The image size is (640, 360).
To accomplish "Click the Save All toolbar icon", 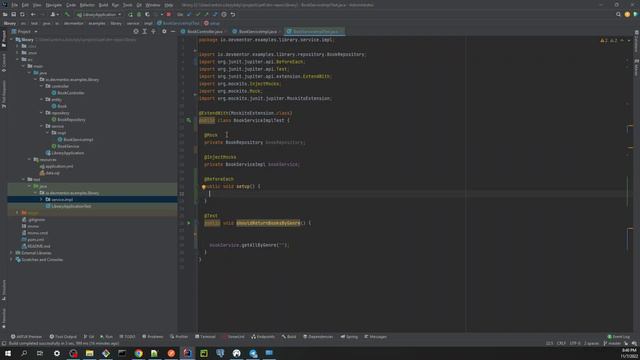I will (x=13, y=14).
